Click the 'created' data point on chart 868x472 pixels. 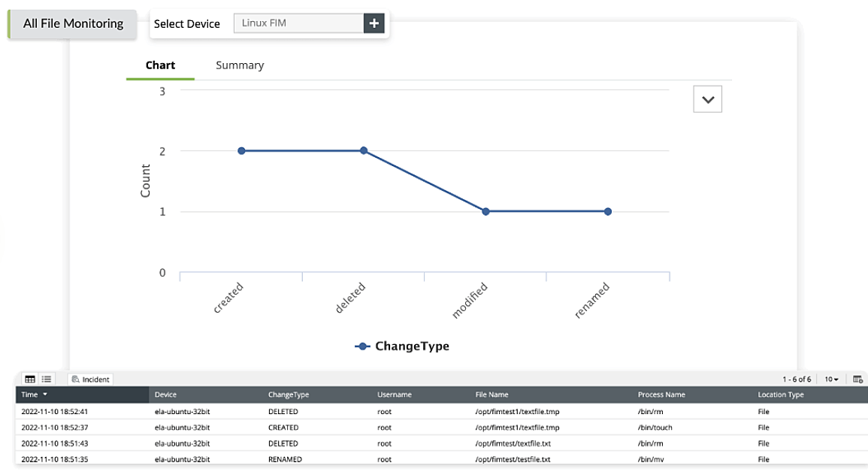(240, 150)
